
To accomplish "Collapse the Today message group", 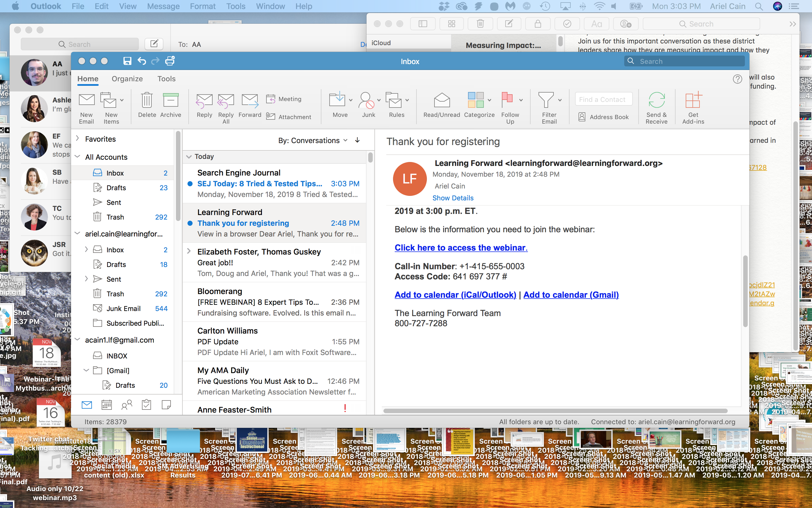I will tap(189, 157).
